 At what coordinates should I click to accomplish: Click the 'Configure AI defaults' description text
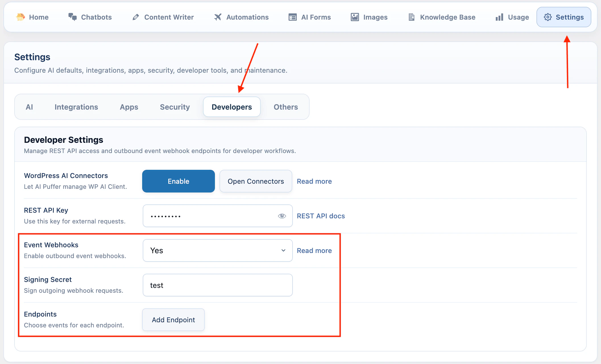coord(151,70)
